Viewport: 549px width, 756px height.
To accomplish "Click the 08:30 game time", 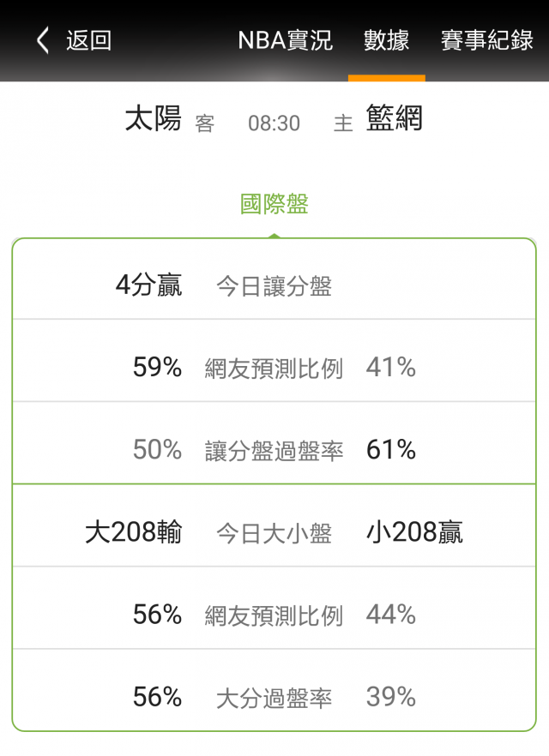I will pos(274,123).
